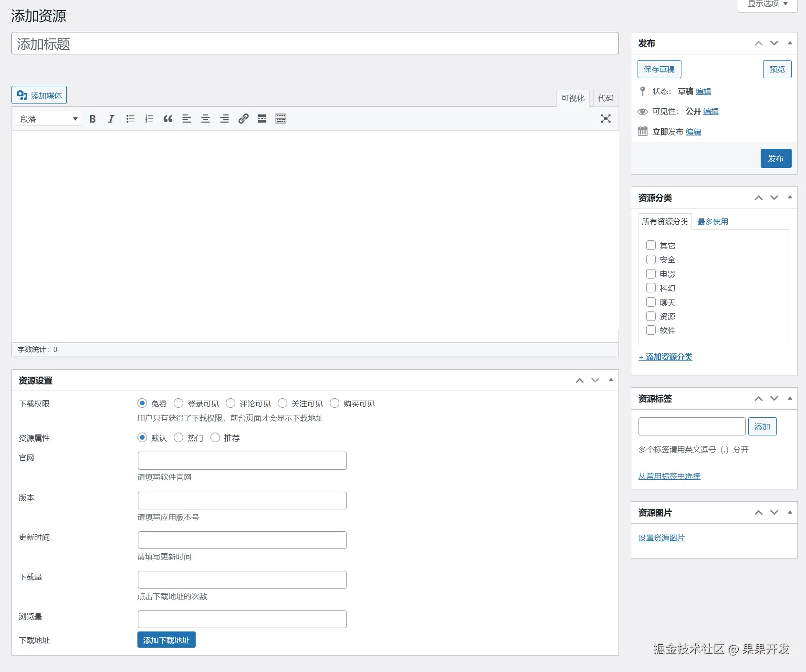The height and width of the screenshot is (672, 806).
Task: Click the 添加媒体 media button
Action: click(x=39, y=95)
